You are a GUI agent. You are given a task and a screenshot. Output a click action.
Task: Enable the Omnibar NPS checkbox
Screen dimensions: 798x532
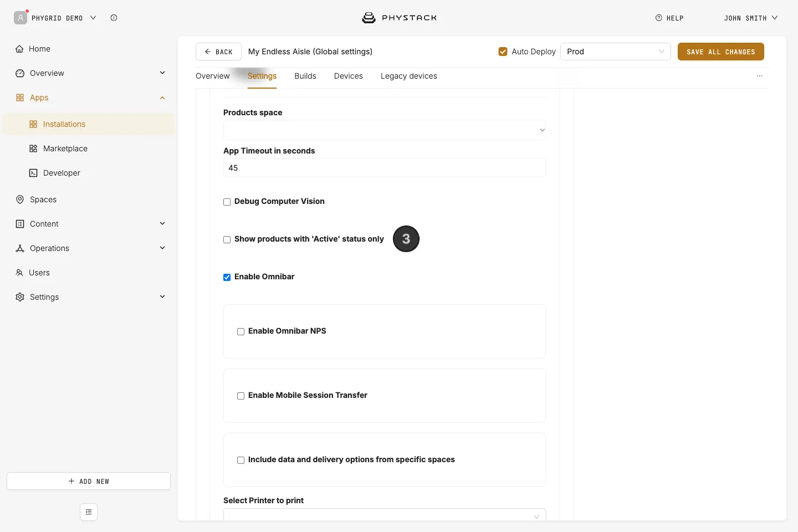click(241, 331)
